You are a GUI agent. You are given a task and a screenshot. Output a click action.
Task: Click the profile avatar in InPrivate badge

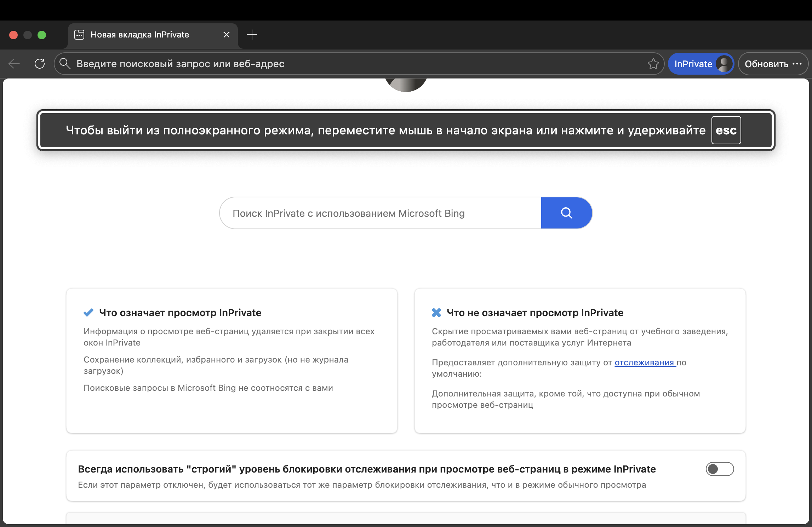click(x=724, y=64)
